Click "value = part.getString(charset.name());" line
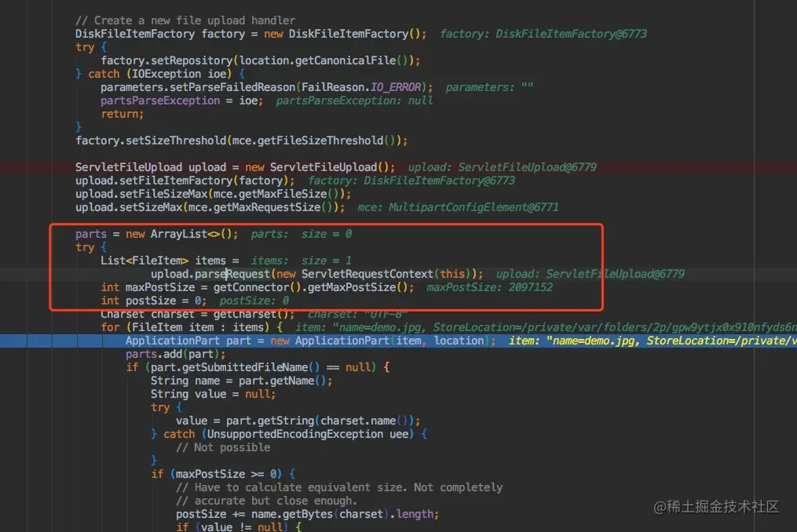The height and width of the screenshot is (532, 797). click(x=298, y=421)
